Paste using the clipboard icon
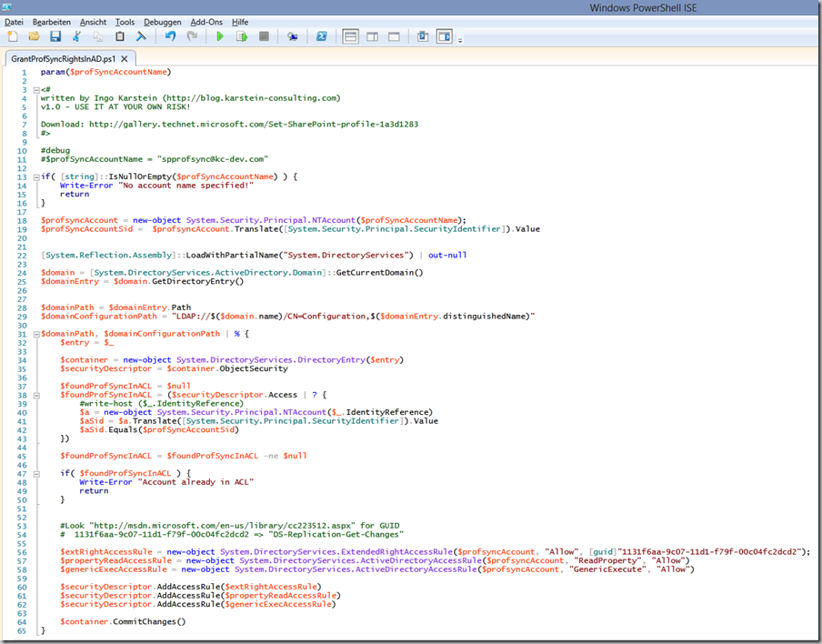 pyautogui.click(x=119, y=36)
